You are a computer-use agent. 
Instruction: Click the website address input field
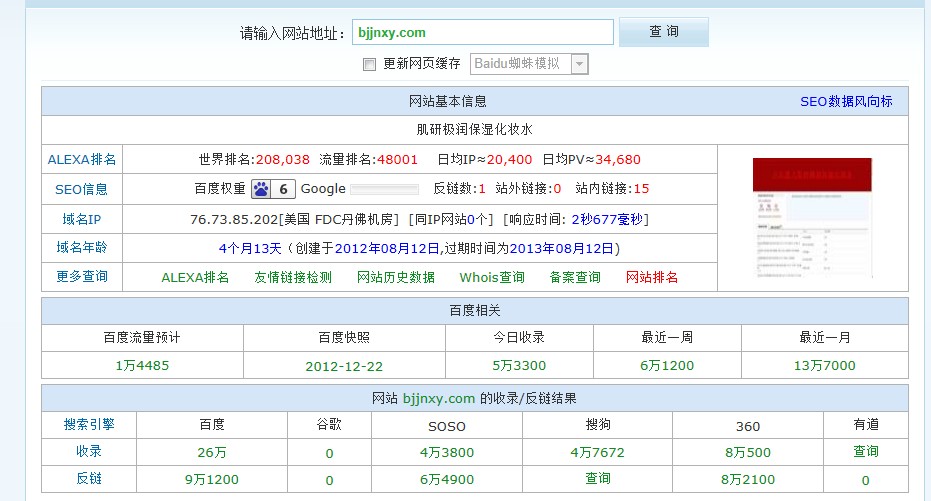[482, 33]
